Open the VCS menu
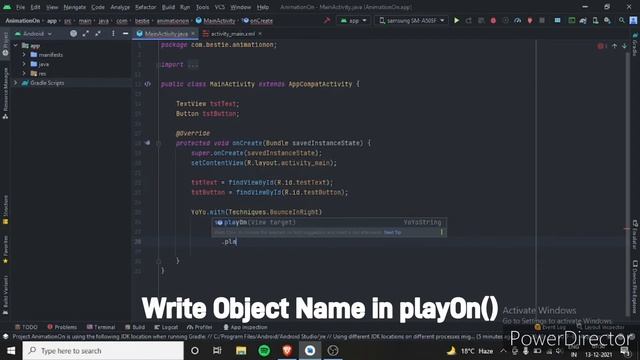 [x=220, y=7]
